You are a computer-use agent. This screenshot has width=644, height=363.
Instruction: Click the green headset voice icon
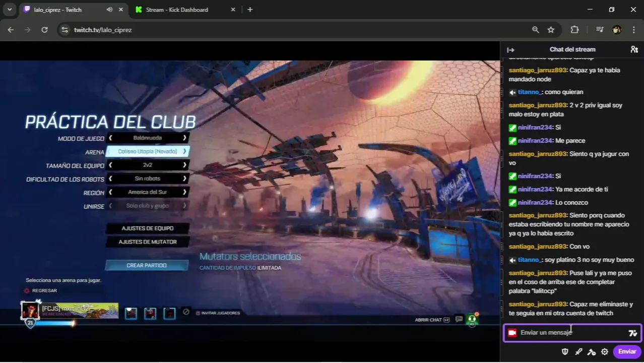(472, 319)
